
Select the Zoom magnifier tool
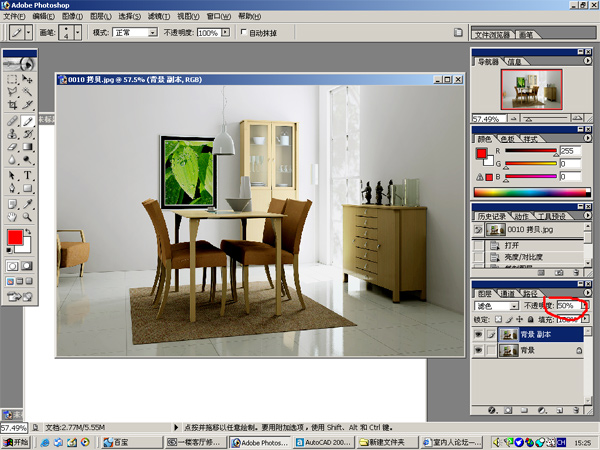tap(27, 217)
